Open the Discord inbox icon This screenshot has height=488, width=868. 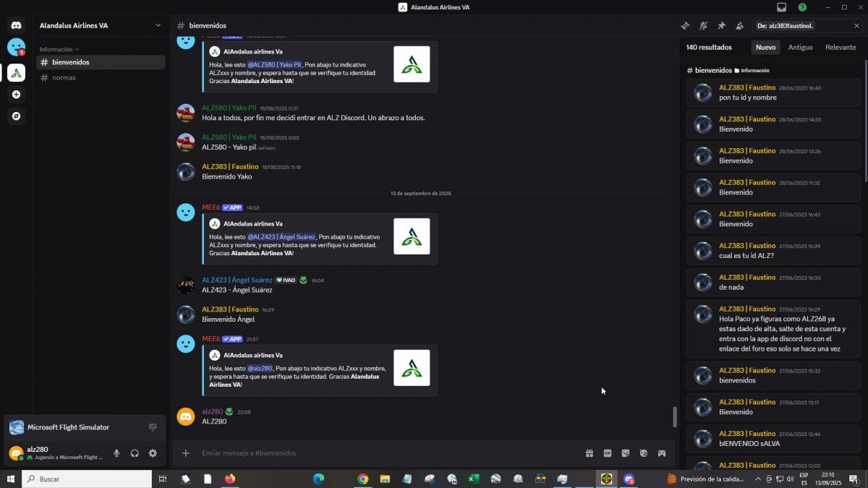pos(782,7)
